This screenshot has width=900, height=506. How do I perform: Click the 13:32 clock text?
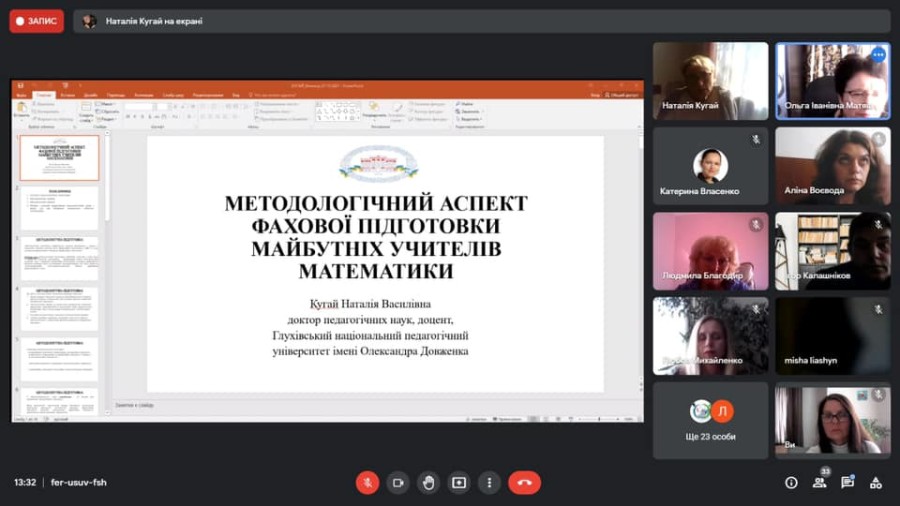(25, 482)
